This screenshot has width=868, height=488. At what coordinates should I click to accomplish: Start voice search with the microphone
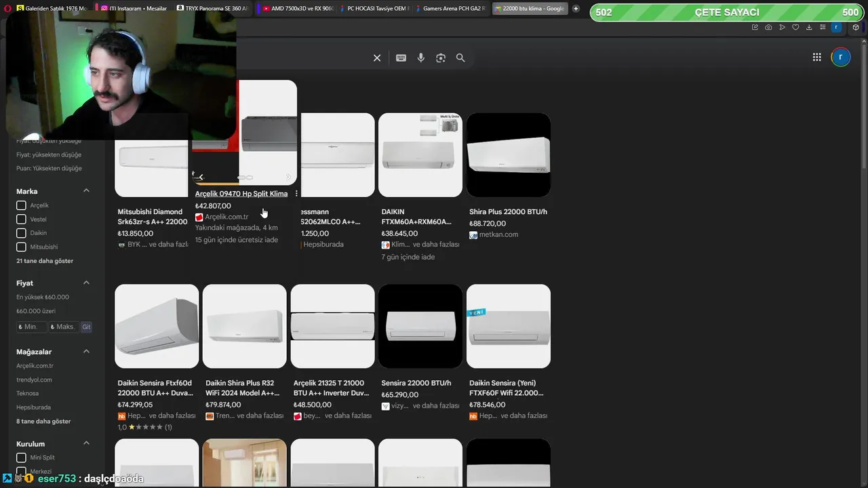421,58
